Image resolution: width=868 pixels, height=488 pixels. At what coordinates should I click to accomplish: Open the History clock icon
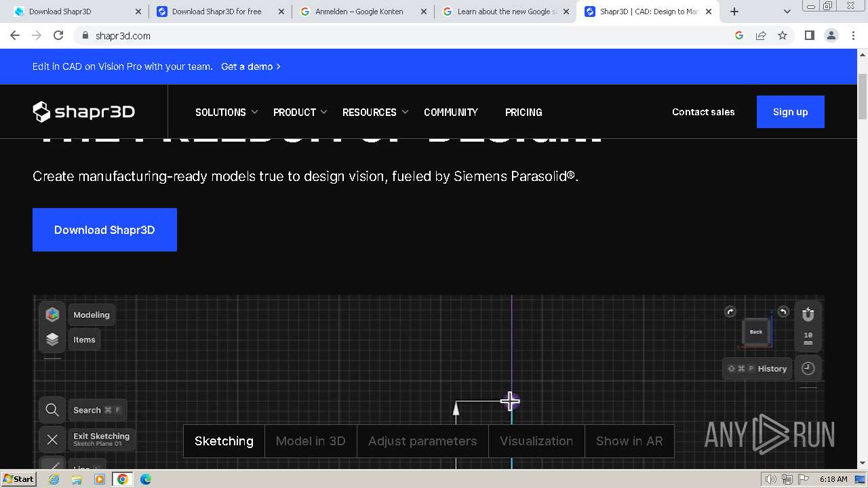point(808,368)
